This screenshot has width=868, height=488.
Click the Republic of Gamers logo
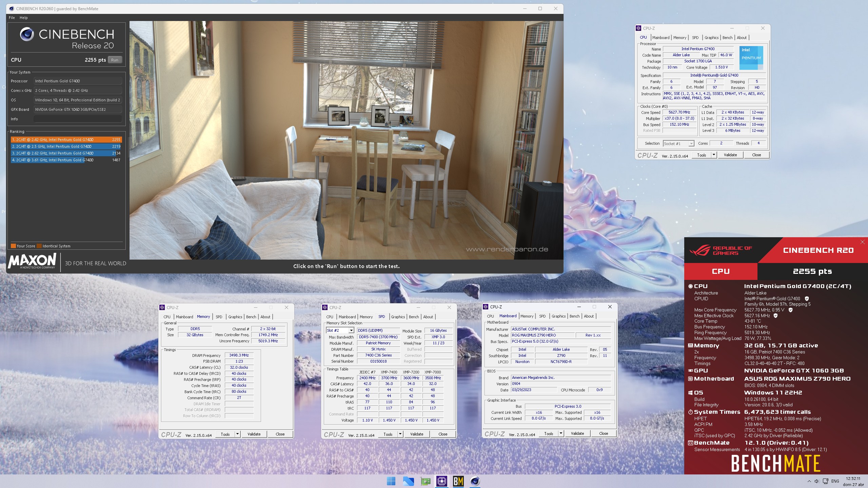click(721, 250)
